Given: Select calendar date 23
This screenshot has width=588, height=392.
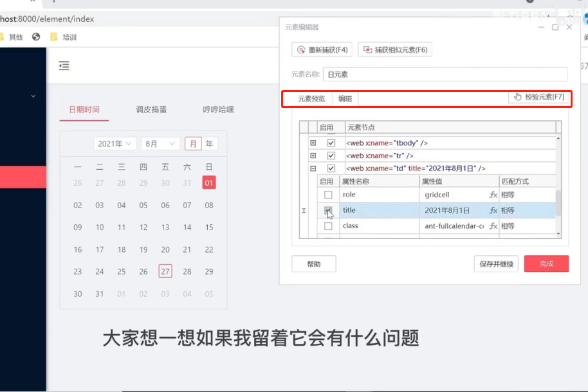Looking at the screenshot, I should [78, 271].
